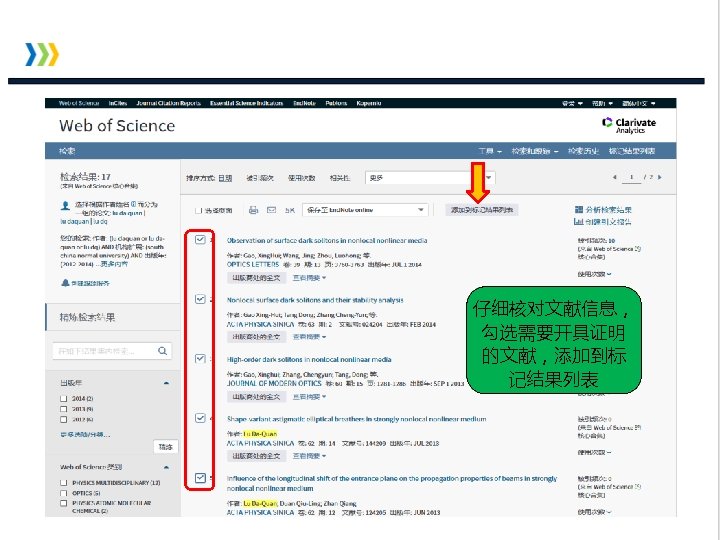The image size is (720, 540).
Task: Uncheck Shape-variant astigmatic elliptical breathers record
Action: [200, 418]
